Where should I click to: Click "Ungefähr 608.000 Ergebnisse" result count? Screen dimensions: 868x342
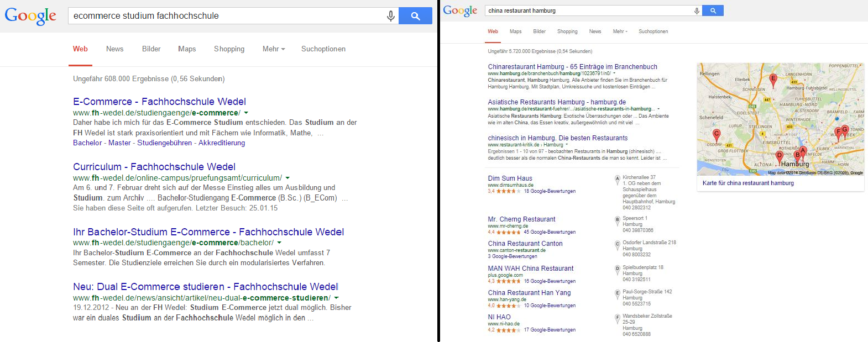tap(121, 79)
